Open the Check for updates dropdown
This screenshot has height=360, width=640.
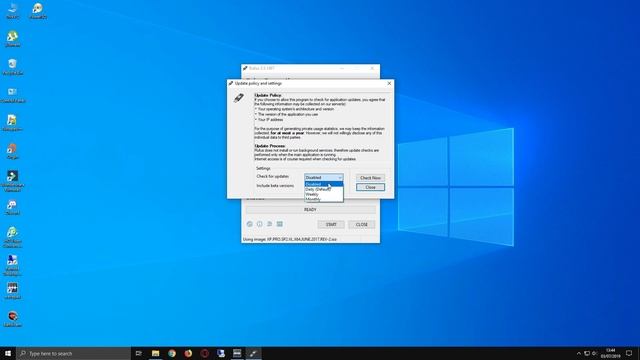click(x=324, y=178)
